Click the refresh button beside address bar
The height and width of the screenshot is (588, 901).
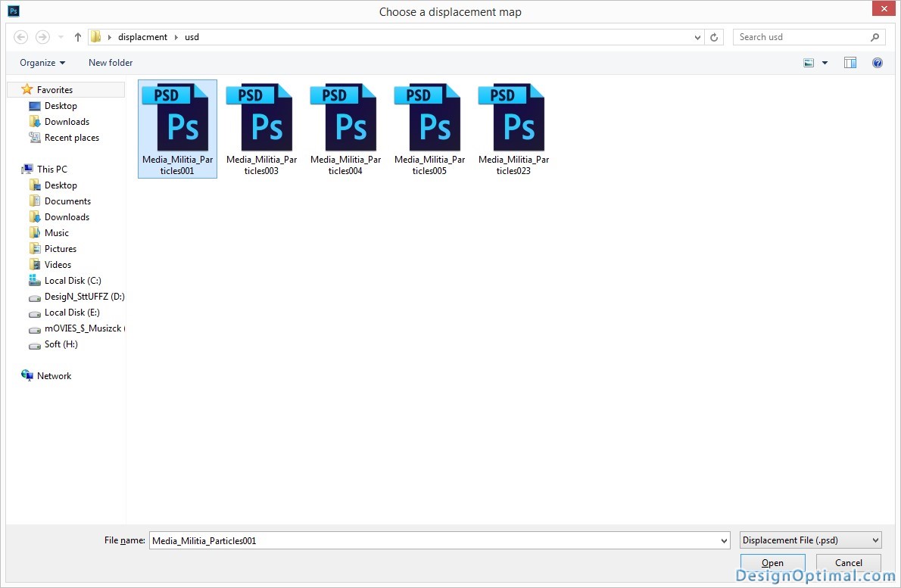point(714,37)
